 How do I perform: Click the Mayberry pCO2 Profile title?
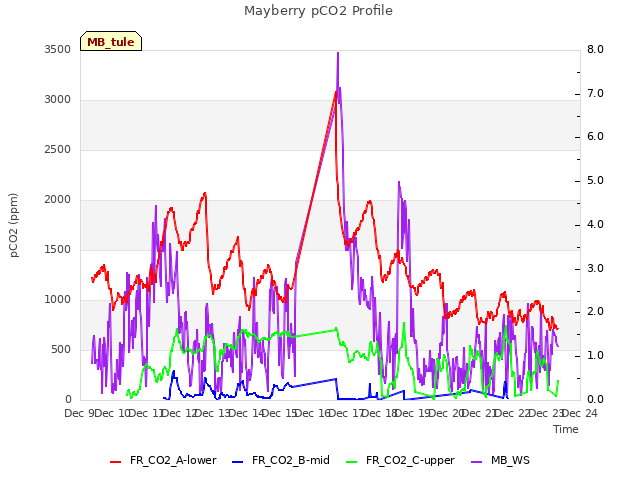coord(318,11)
